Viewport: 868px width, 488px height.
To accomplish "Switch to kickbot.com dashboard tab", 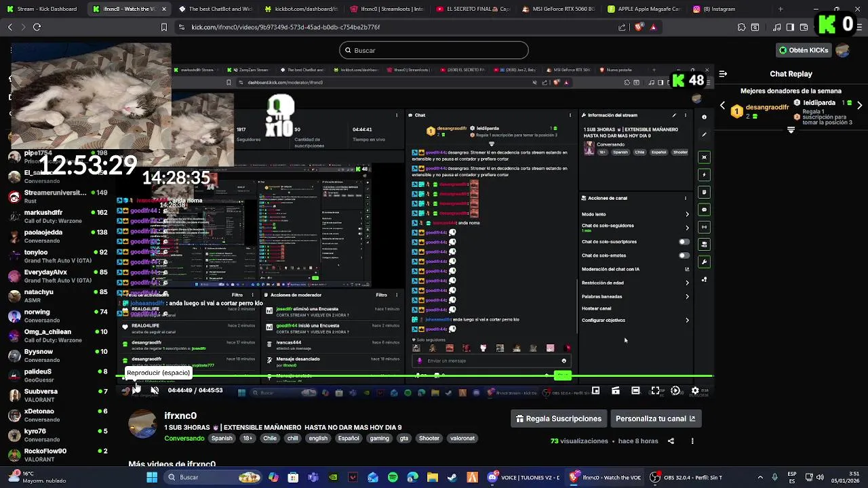I will [302, 9].
